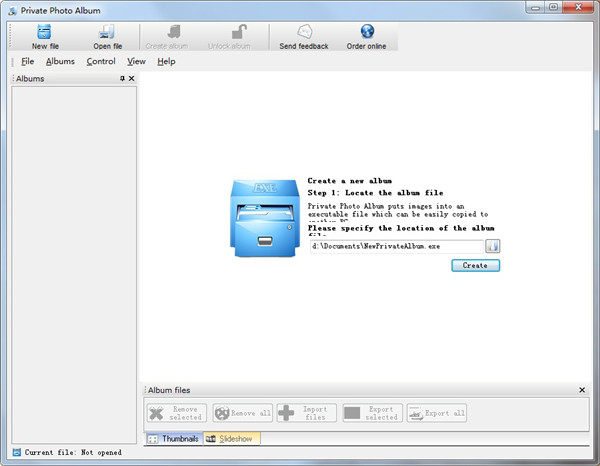Click the 'Current file: Not opened' status text

pyautogui.click(x=73, y=452)
